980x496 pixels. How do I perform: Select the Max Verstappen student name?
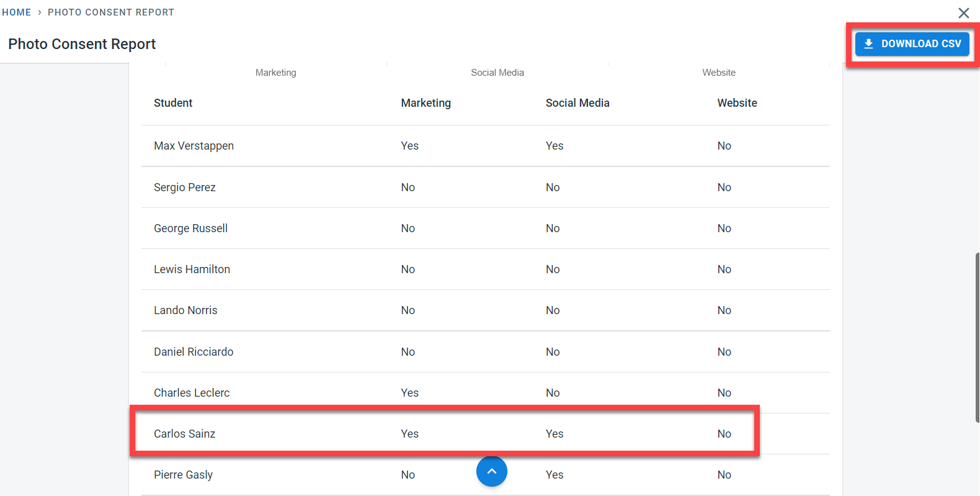point(194,146)
